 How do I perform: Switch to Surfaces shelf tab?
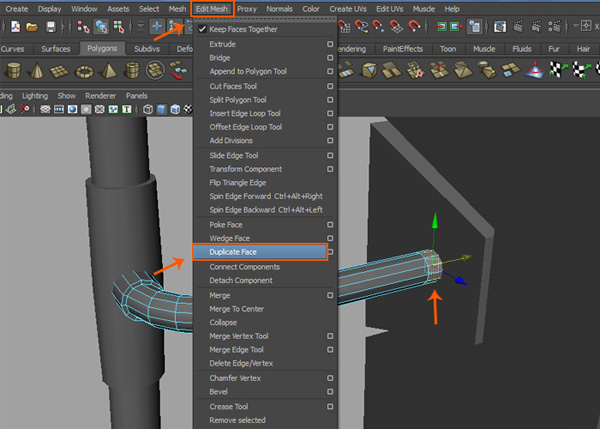(x=55, y=49)
